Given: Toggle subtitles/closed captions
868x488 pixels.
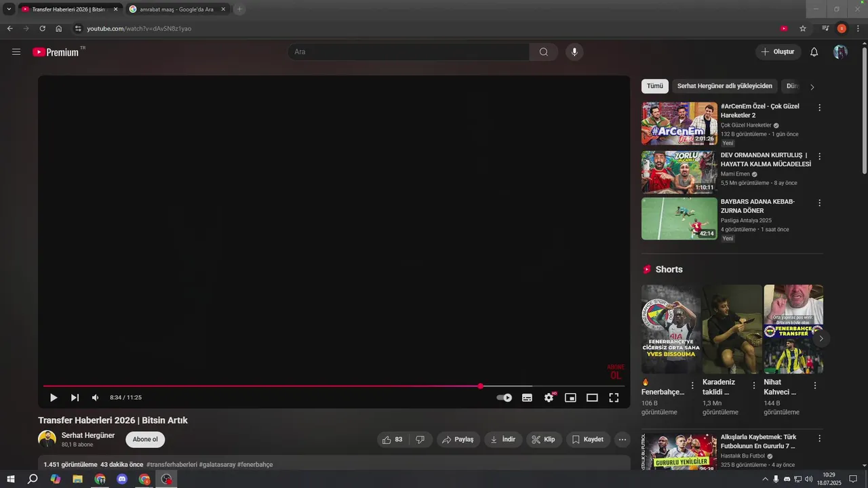Looking at the screenshot, I should pyautogui.click(x=527, y=398).
